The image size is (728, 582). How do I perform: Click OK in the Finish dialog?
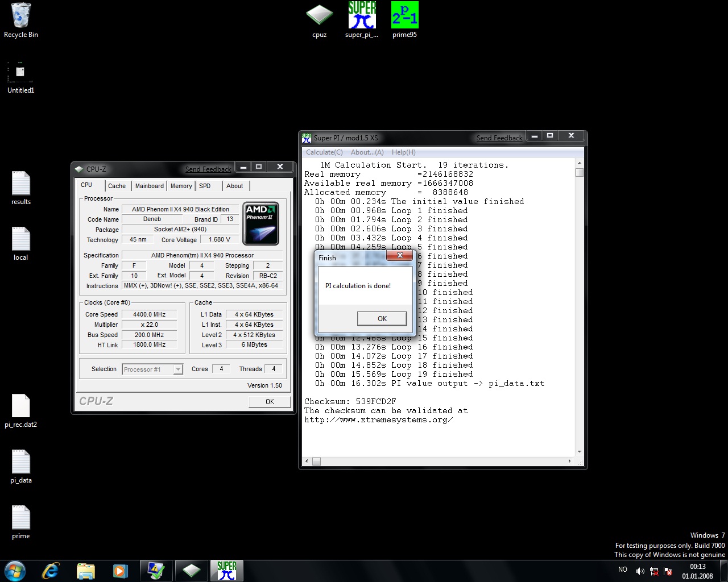(382, 319)
